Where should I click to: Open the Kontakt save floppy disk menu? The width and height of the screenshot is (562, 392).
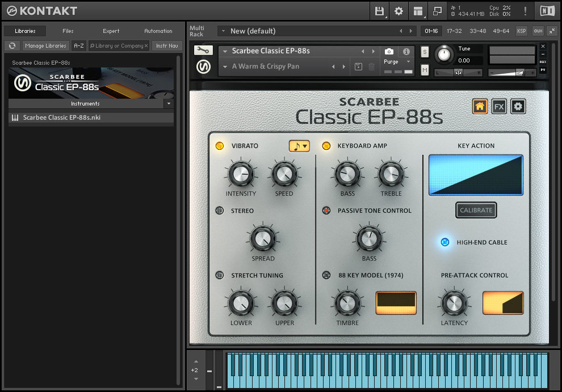(x=380, y=11)
